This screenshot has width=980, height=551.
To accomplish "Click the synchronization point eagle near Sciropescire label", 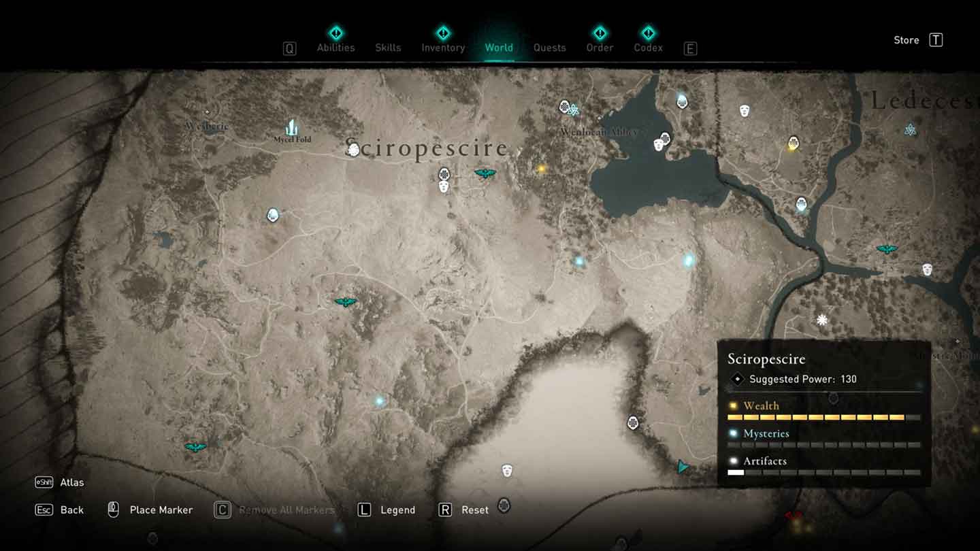I will [485, 173].
